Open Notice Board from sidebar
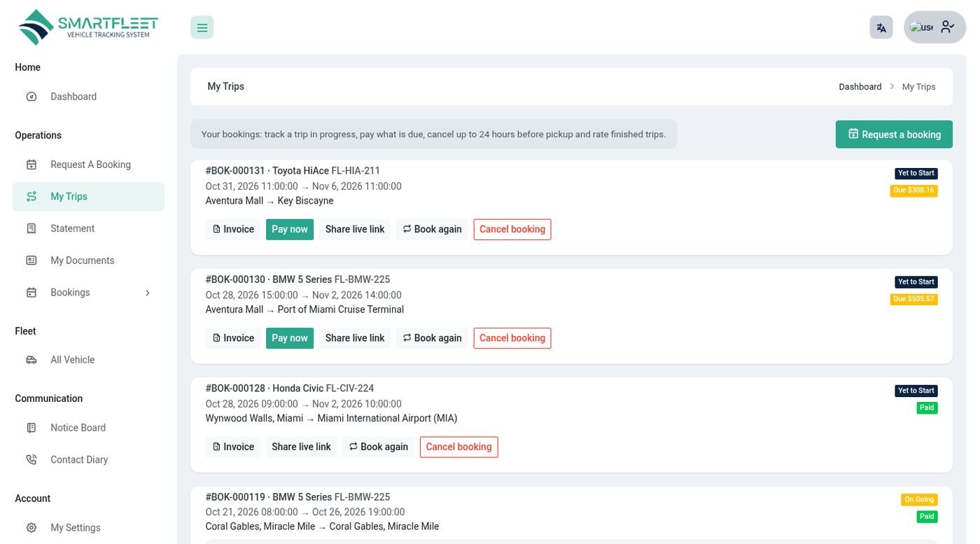Screen dimensions: 980x544 (x=88, y=428)
